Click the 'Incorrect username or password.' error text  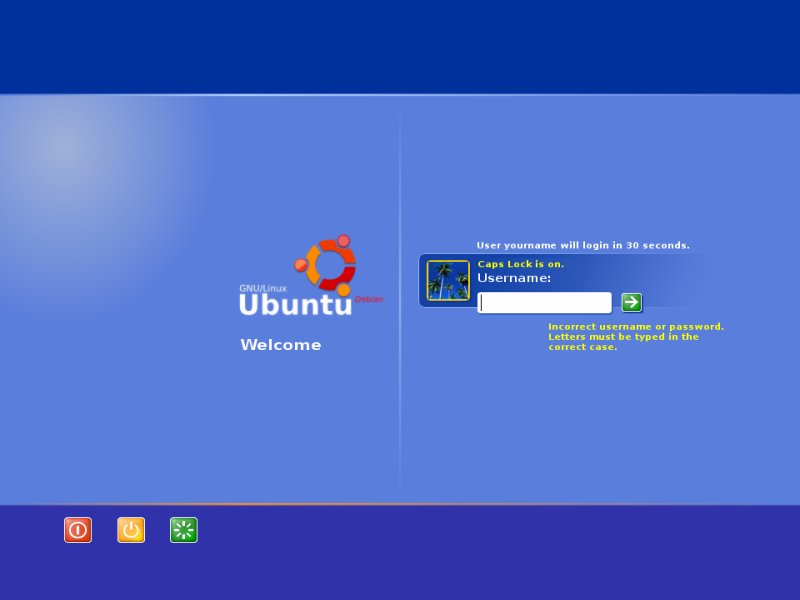[636, 327]
